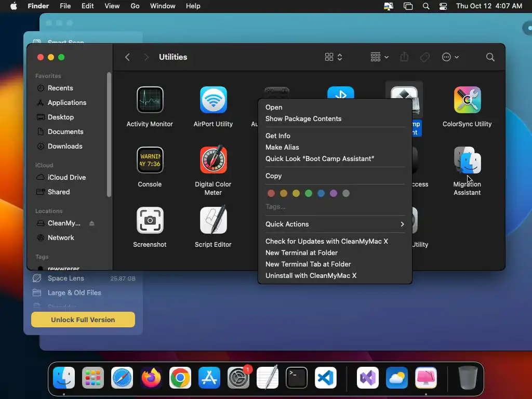Open Applications in Finder sidebar
The image size is (532, 399).
[70, 102]
